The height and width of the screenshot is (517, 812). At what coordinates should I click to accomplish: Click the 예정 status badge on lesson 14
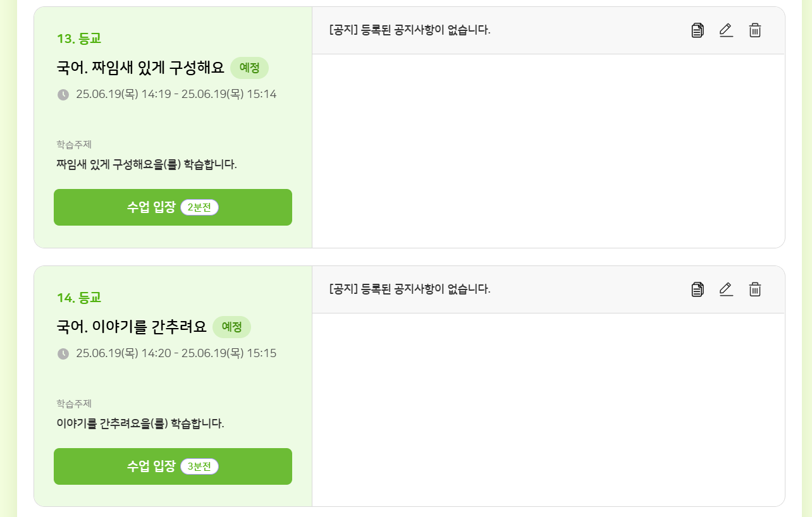tap(231, 327)
